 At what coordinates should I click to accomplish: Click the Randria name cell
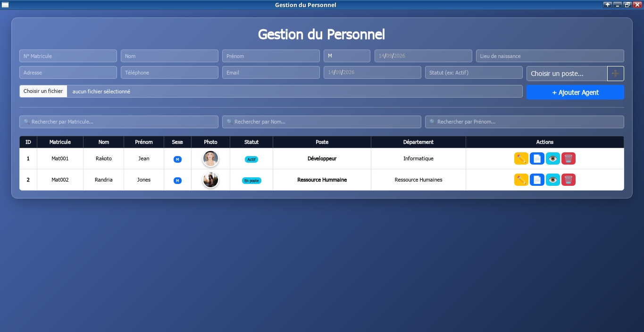point(104,180)
